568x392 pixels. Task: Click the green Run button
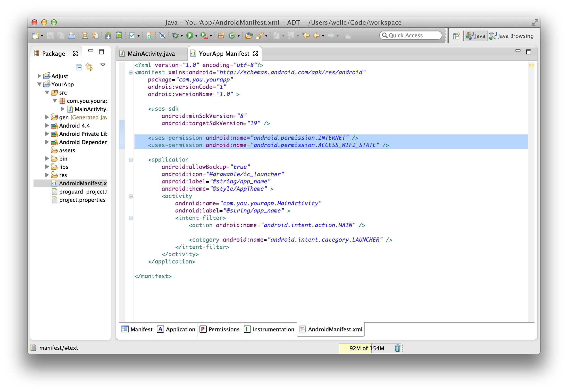coord(190,36)
